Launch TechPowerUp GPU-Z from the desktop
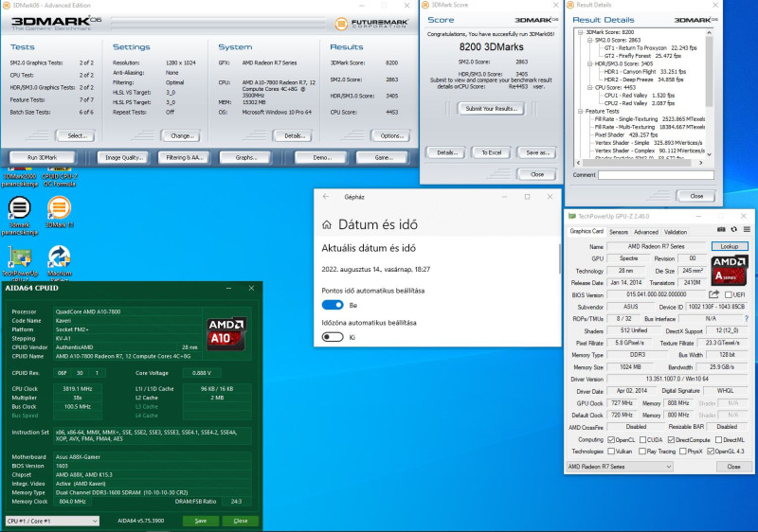758x532 pixels. click(19, 263)
